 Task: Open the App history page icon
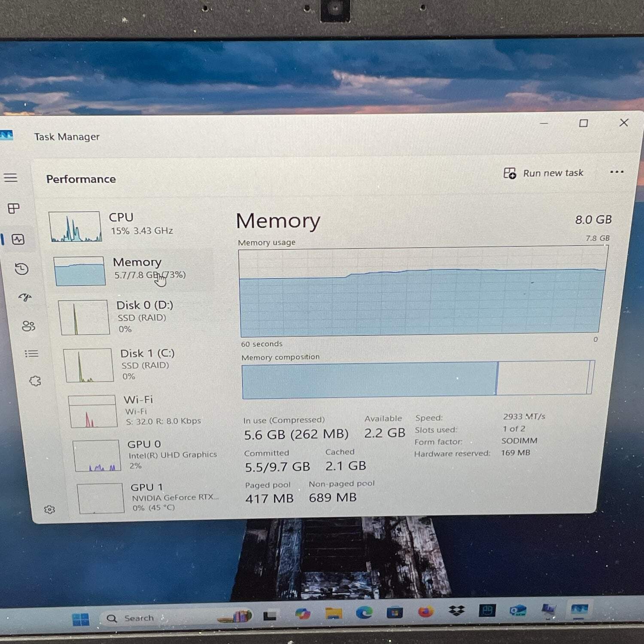[21, 269]
